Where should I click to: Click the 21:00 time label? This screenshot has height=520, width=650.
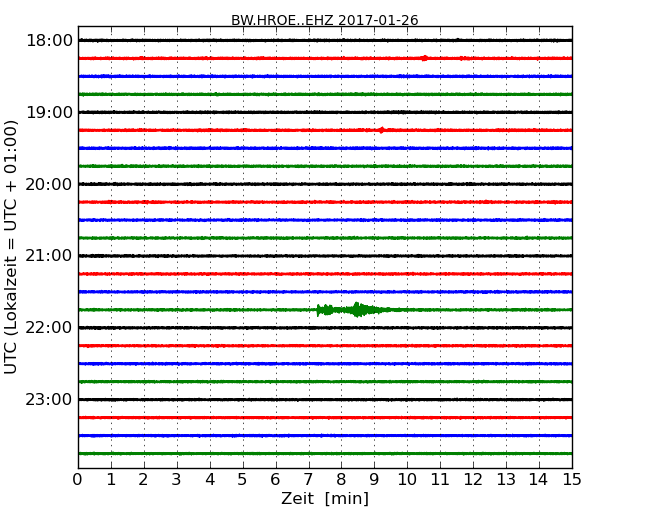click(x=49, y=256)
